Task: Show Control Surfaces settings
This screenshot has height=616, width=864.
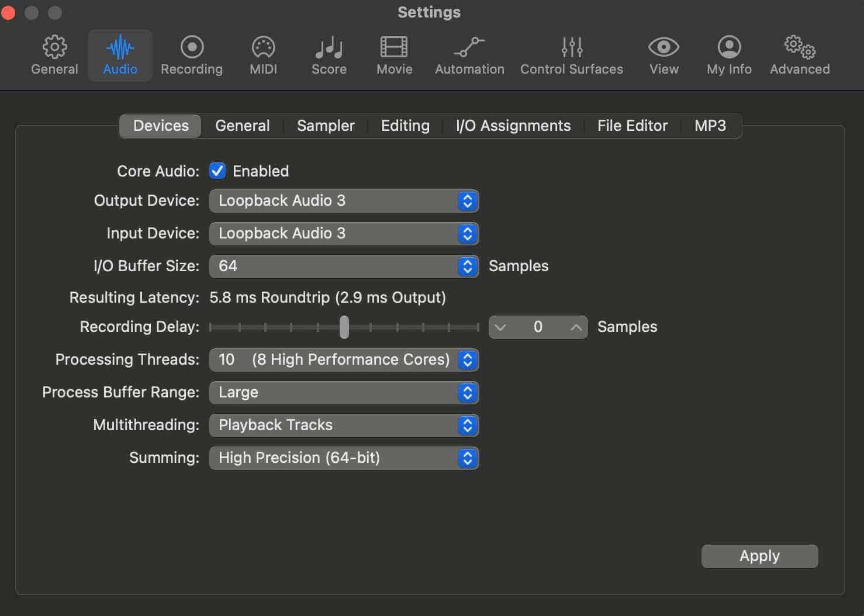Action: (x=572, y=56)
